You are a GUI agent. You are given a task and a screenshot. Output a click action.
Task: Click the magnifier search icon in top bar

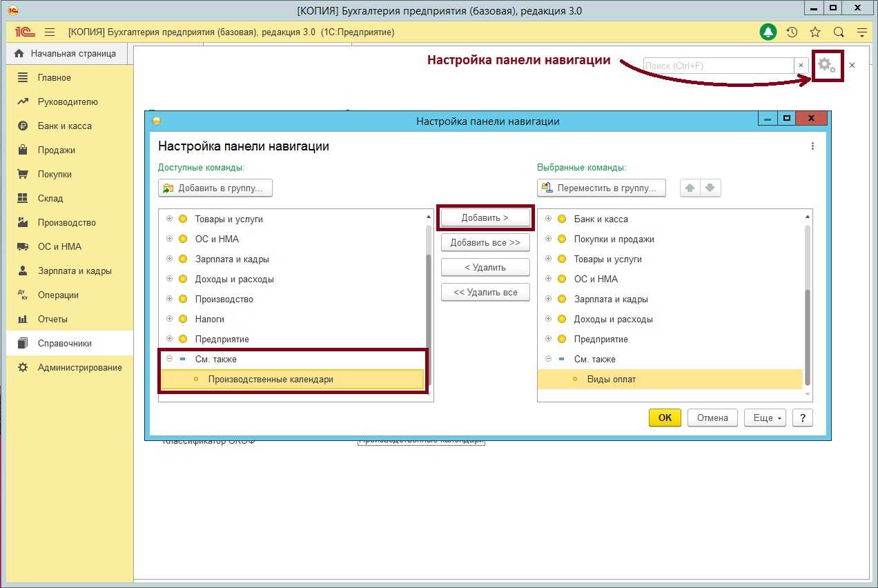click(x=839, y=32)
